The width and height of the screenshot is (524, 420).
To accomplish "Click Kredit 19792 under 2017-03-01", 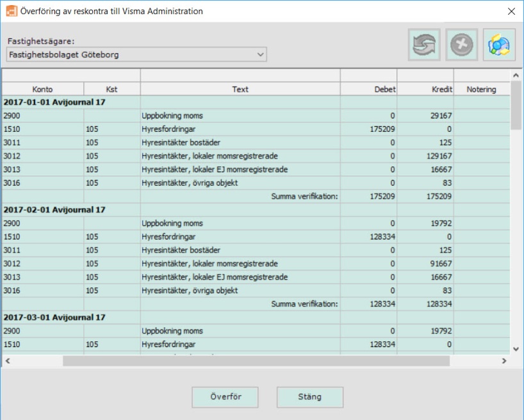I will coord(441,331).
